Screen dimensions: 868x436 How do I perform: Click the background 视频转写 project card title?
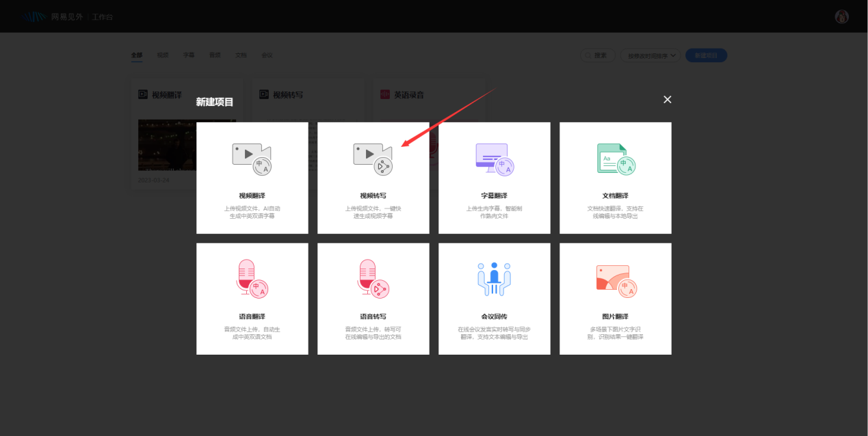pos(288,95)
